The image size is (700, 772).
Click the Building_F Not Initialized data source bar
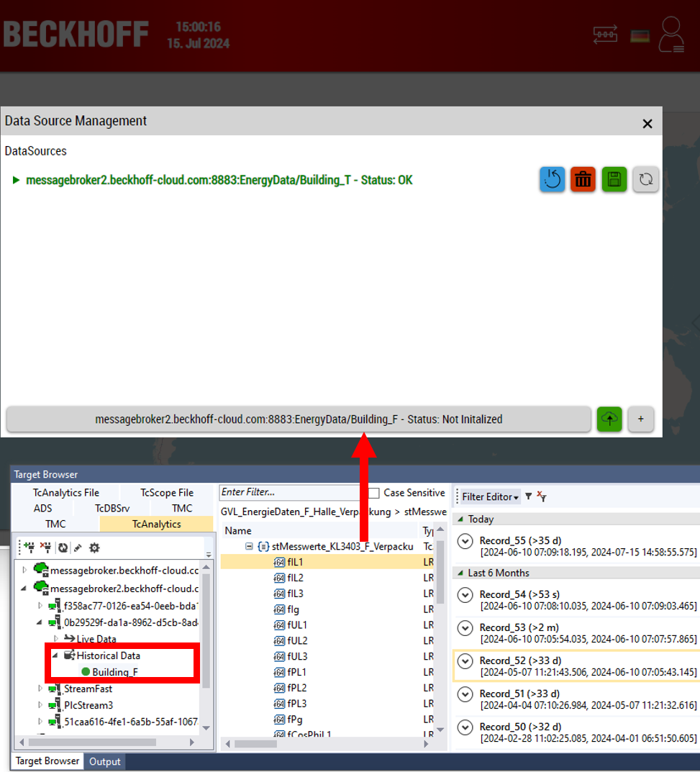pos(298,419)
